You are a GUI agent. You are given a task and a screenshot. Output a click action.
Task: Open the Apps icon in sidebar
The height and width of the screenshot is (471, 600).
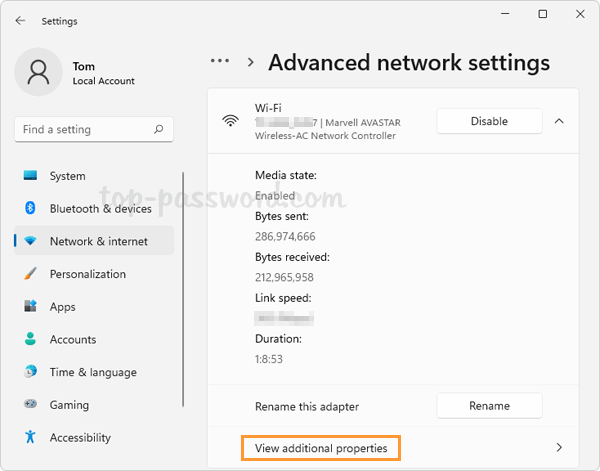[30, 307]
